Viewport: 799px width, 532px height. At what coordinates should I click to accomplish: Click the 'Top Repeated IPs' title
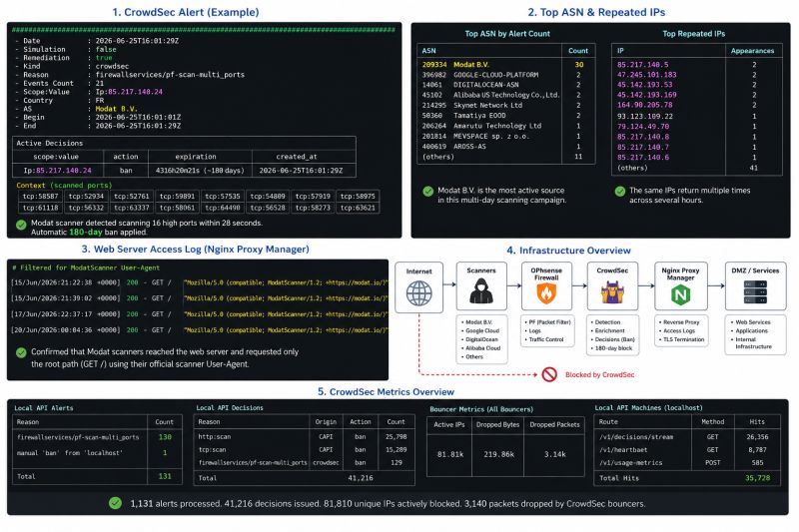[693, 34]
